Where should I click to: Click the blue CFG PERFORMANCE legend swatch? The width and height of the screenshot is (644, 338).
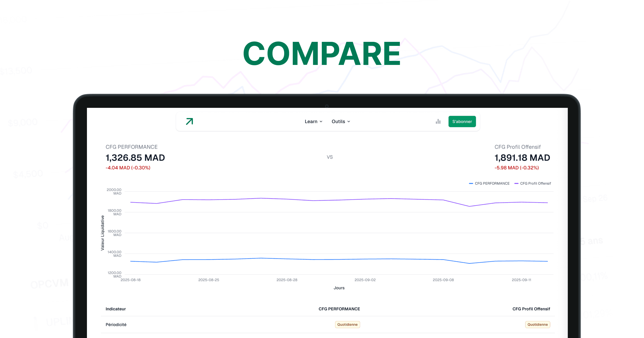tap(471, 183)
